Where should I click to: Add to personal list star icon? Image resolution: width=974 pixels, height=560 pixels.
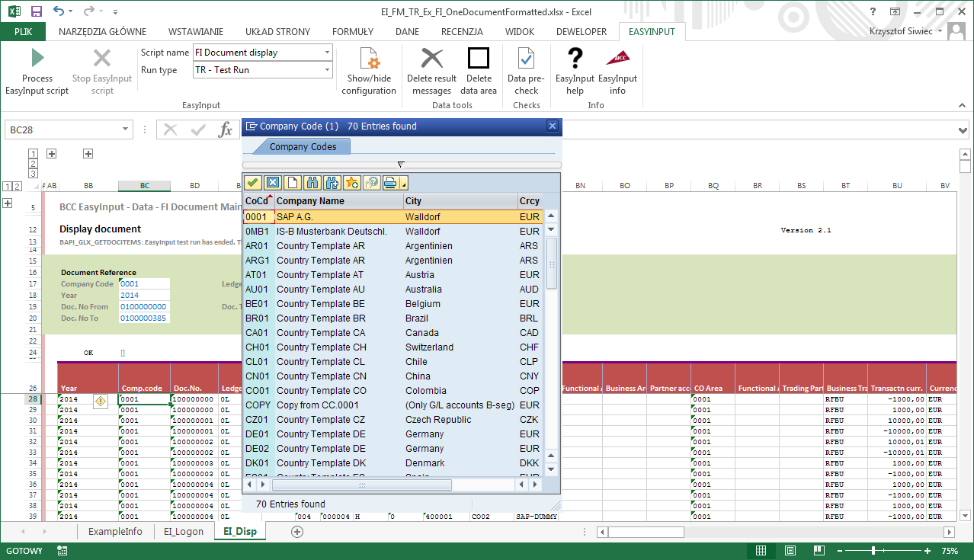pos(351,183)
